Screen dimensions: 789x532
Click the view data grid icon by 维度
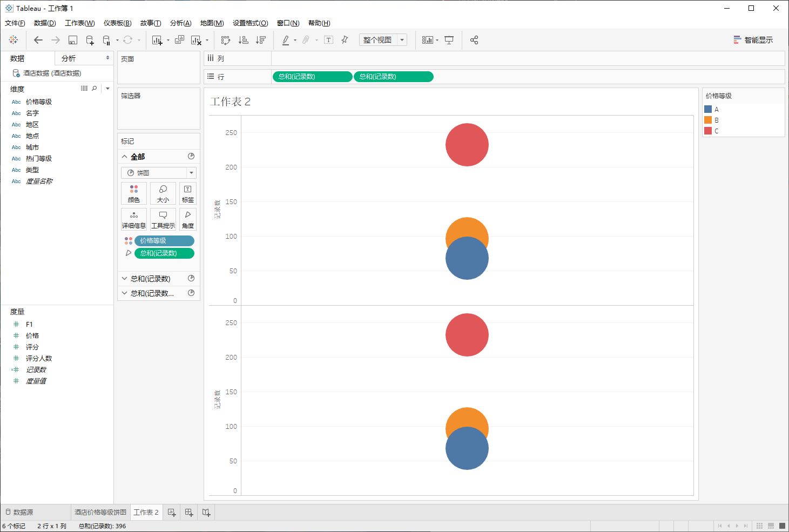click(84, 89)
